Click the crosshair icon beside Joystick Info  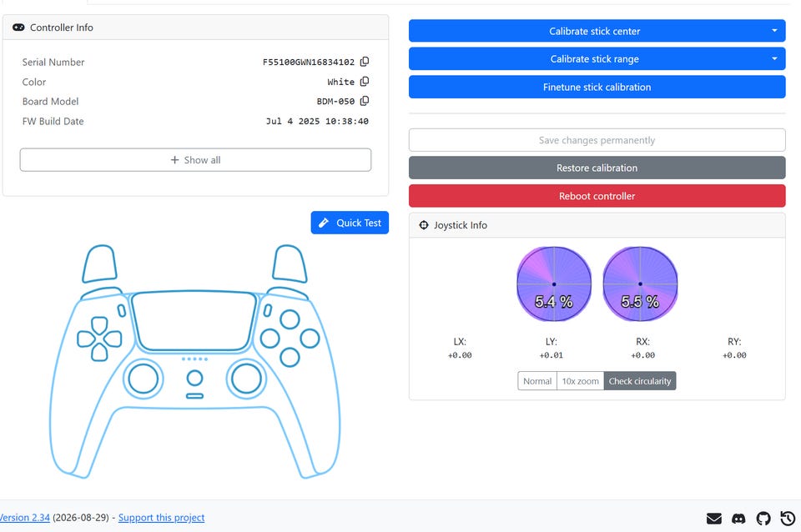[x=424, y=225]
